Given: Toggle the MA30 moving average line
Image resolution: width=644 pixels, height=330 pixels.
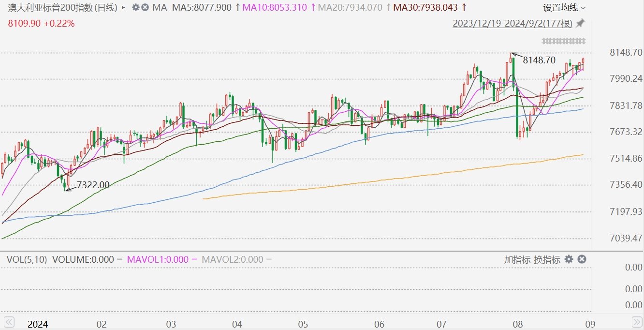Looking at the screenshot, I should coord(425,8).
